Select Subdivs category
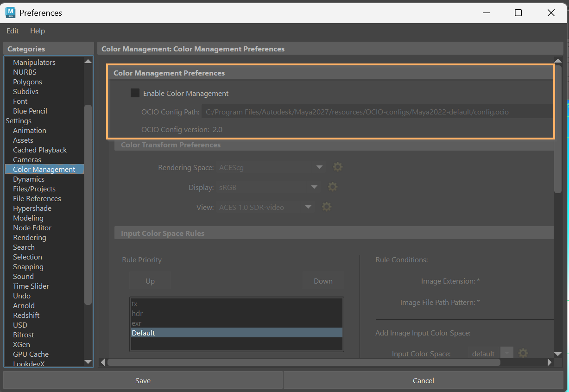This screenshot has height=392, width=569. [x=25, y=91]
